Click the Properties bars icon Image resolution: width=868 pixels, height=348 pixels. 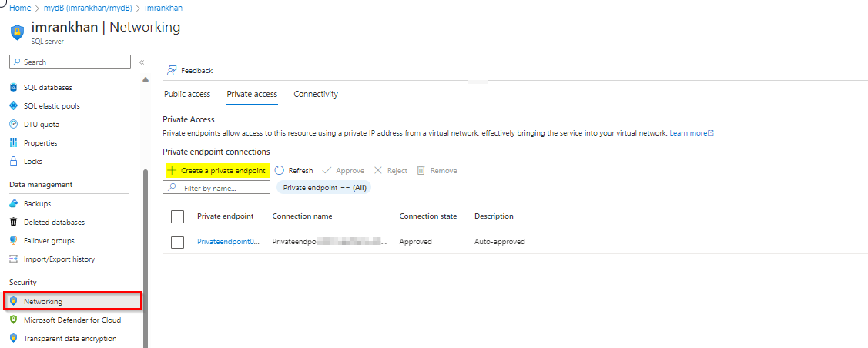(x=14, y=142)
